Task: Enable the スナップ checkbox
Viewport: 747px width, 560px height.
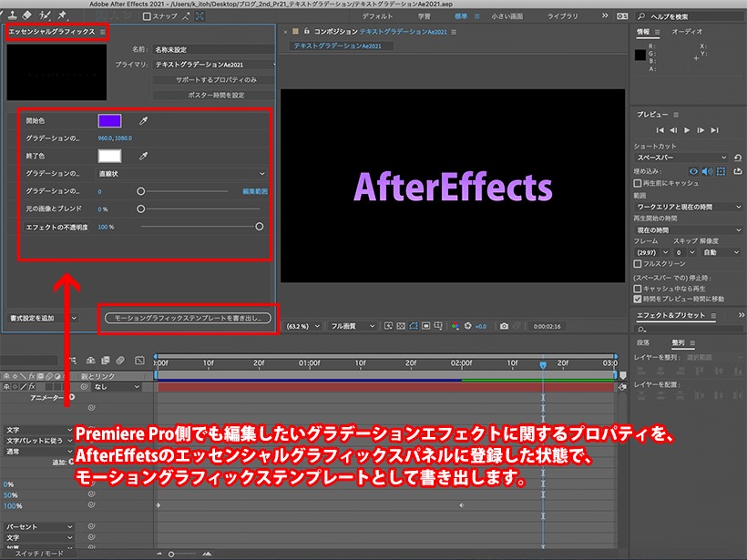Action: click(147, 16)
